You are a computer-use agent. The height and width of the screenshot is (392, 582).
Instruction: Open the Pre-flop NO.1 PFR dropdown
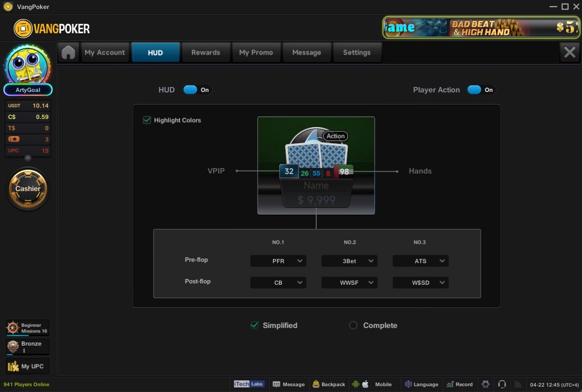click(x=278, y=260)
